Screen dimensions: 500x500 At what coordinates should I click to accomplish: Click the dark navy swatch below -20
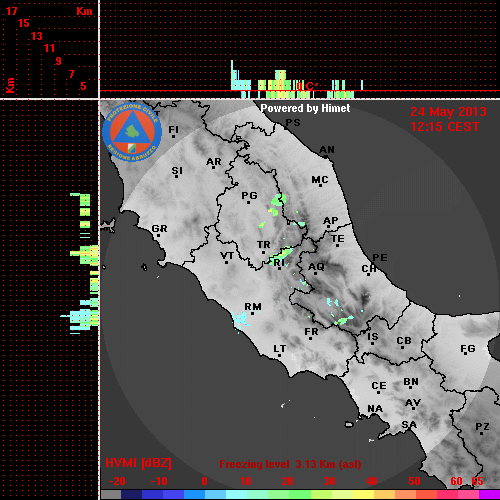131,495
